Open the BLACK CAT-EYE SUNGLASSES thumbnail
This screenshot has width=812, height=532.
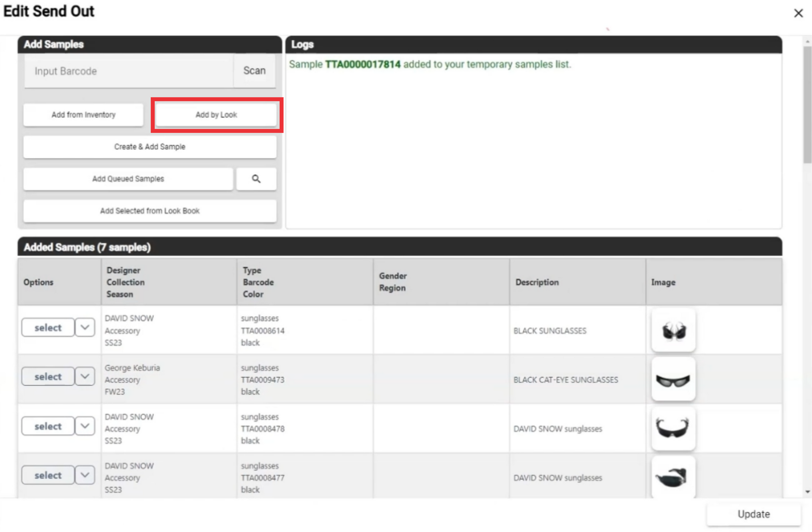pos(673,379)
